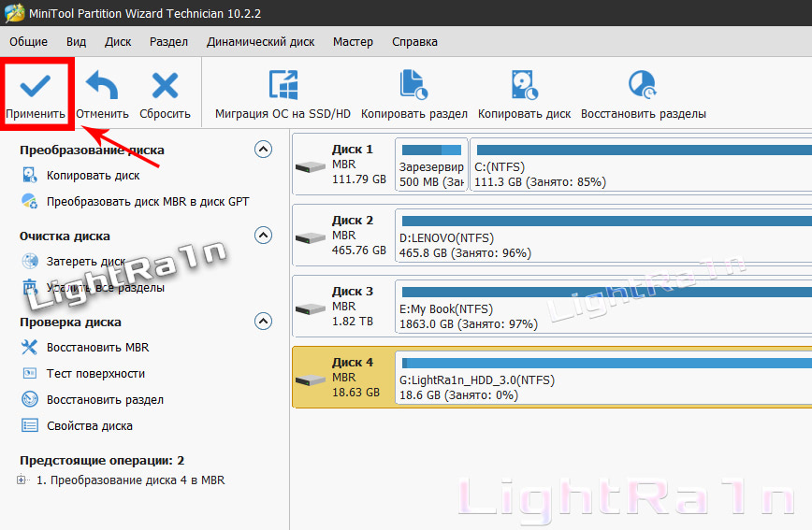Open the Диск menu
The image size is (812, 530).
click(x=118, y=41)
